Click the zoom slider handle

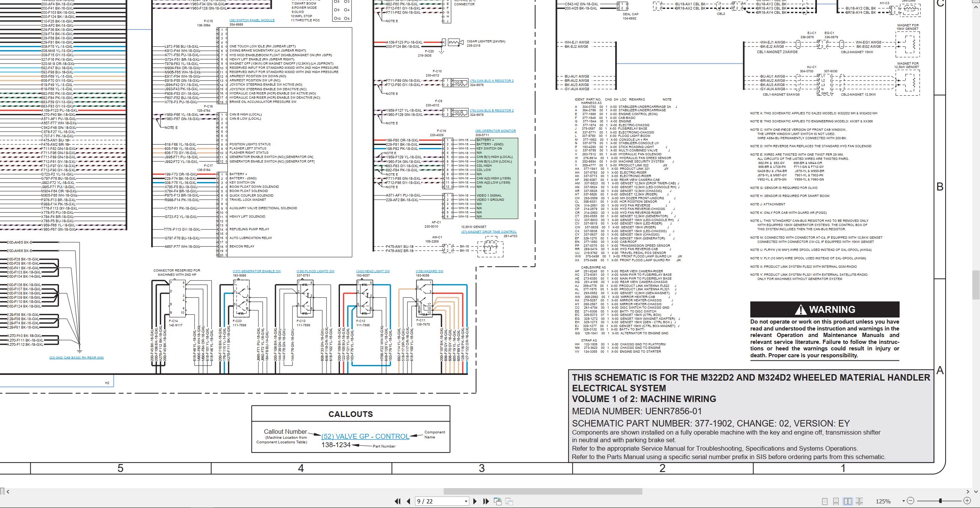click(x=940, y=501)
